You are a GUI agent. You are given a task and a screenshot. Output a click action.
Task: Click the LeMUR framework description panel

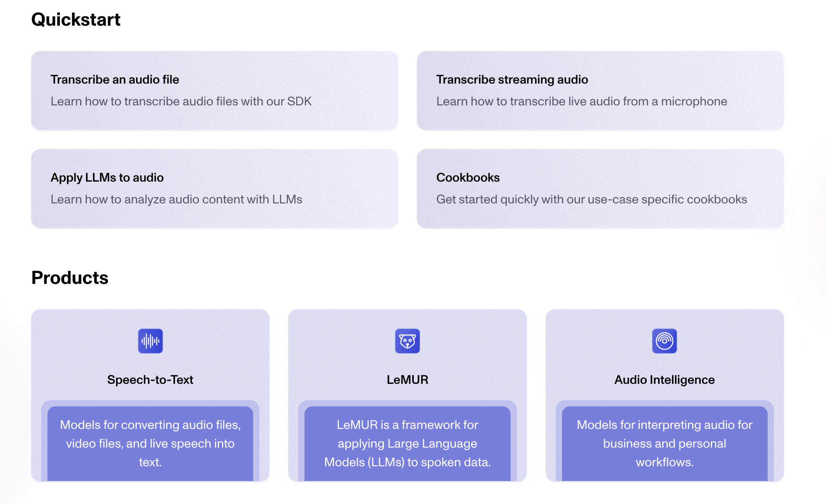[x=407, y=443]
